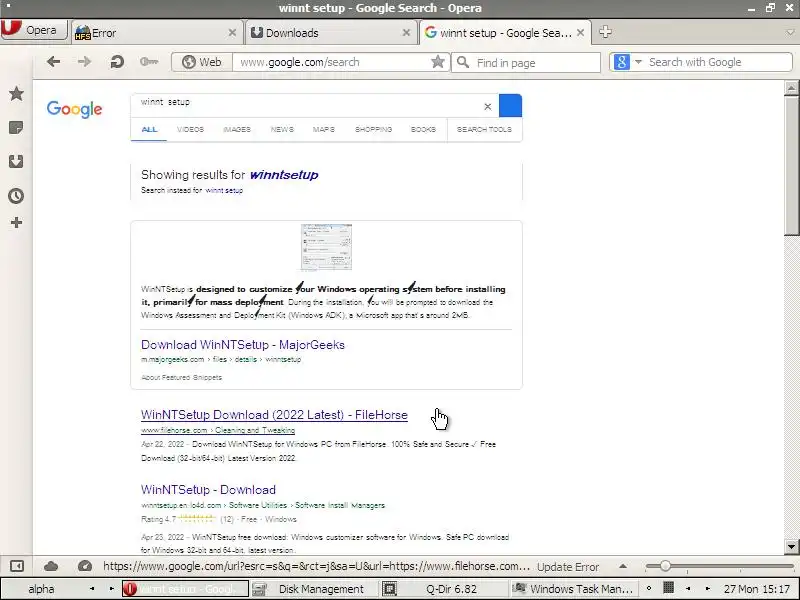This screenshot has width=800, height=600.
Task: Select the IMAGES results tab
Action: [x=237, y=130]
